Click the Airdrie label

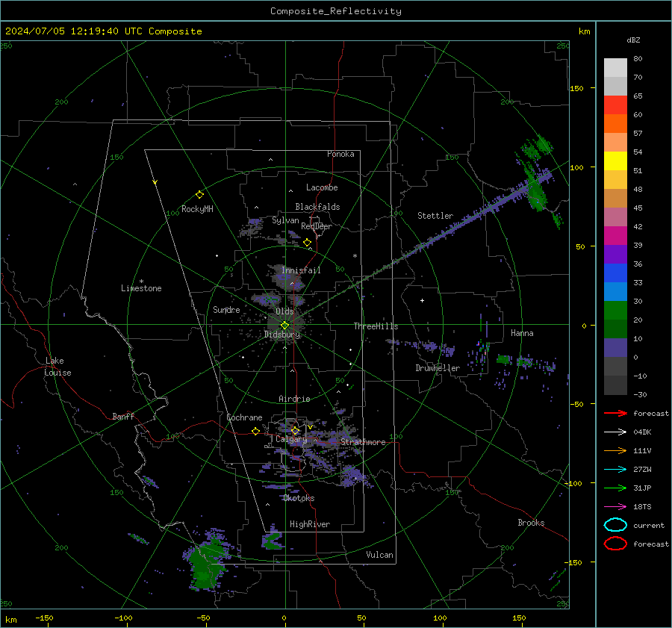pyautogui.click(x=294, y=399)
